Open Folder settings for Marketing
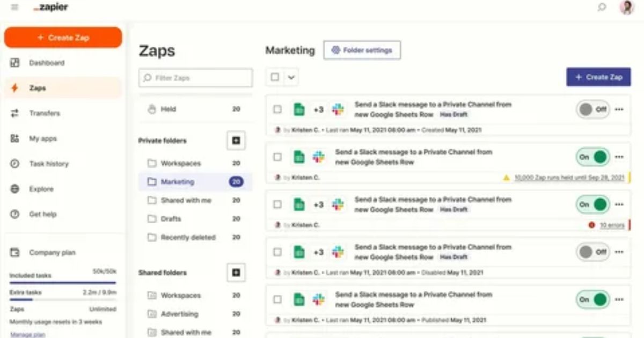 (362, 50)
